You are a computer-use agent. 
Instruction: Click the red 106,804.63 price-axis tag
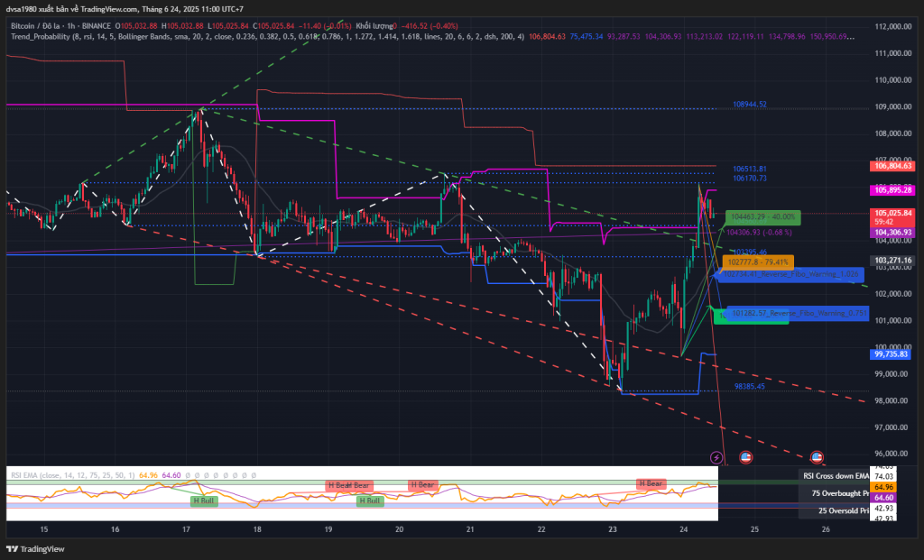[892, 166]
